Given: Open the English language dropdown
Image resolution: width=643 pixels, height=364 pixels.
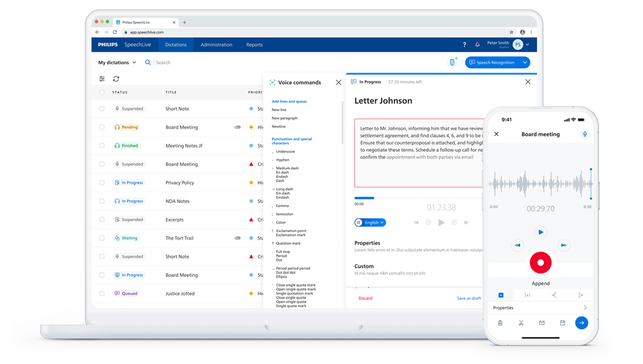Looking at the screenshot, I should (370, 222).
